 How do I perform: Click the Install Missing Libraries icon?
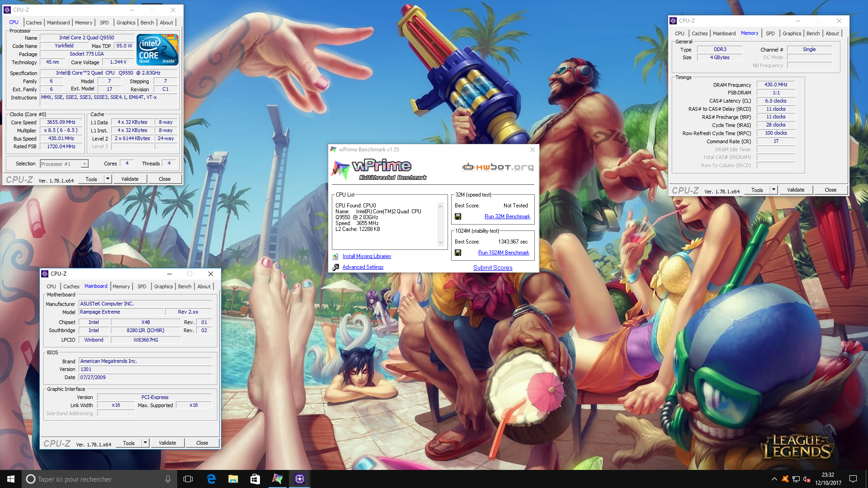point(335,256)
